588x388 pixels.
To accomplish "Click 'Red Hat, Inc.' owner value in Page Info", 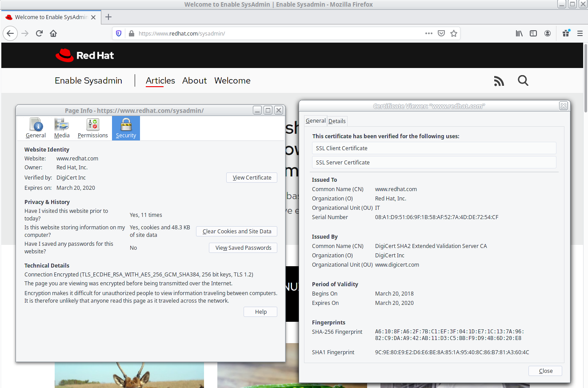I will pos(72,168).
